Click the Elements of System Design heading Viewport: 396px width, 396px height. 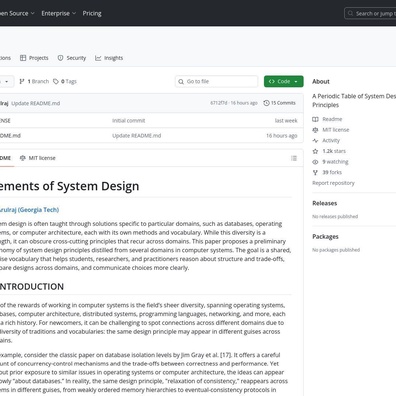pos(69,186)
